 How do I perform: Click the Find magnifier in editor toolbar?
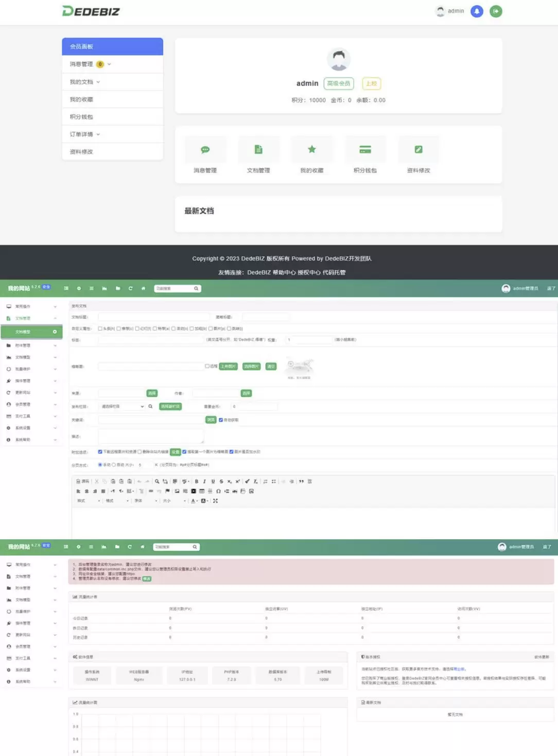157,482
